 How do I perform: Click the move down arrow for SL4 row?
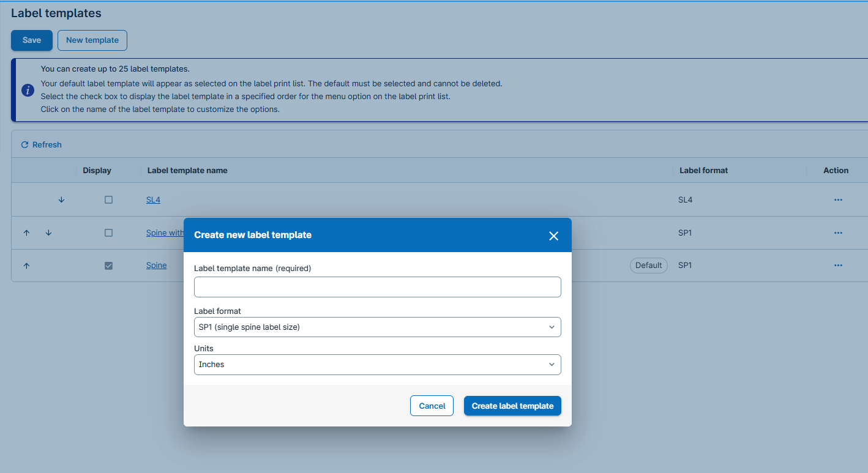coord(61,199)
